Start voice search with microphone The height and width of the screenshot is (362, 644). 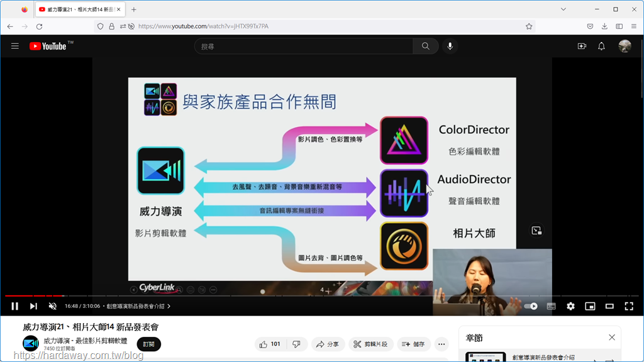(450, 47)
